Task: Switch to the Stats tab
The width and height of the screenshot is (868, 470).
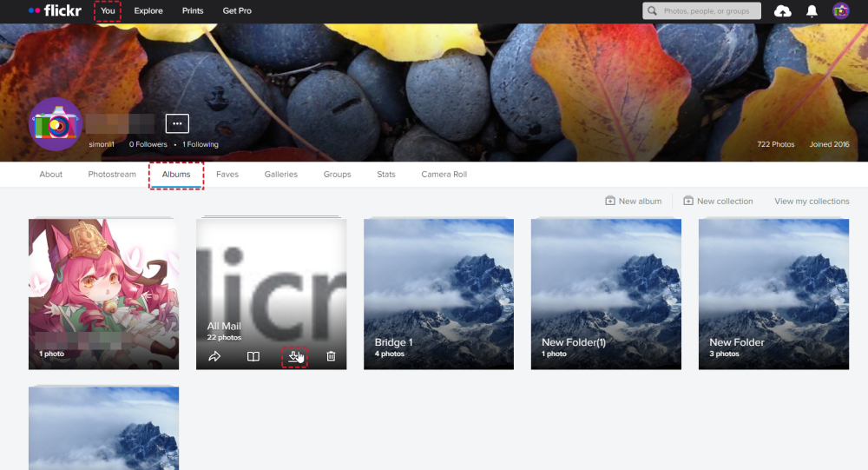Action: pos(386,174)
